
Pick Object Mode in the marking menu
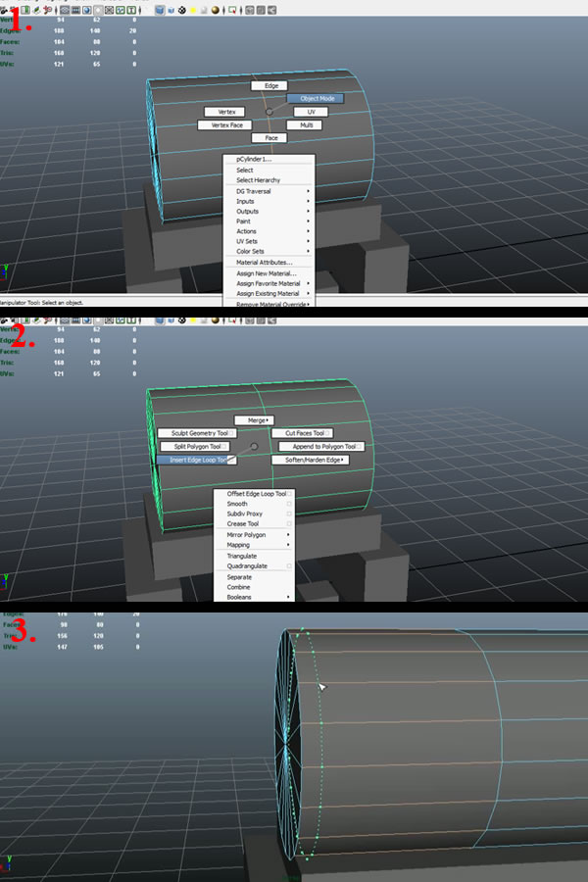[317, 99]
